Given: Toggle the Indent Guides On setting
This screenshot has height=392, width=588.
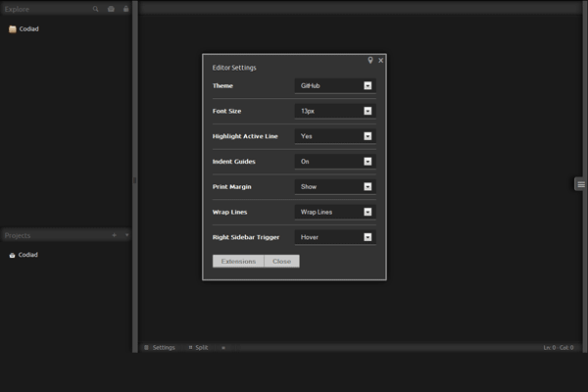Looking at the screenshot, I should click(335, 162).
